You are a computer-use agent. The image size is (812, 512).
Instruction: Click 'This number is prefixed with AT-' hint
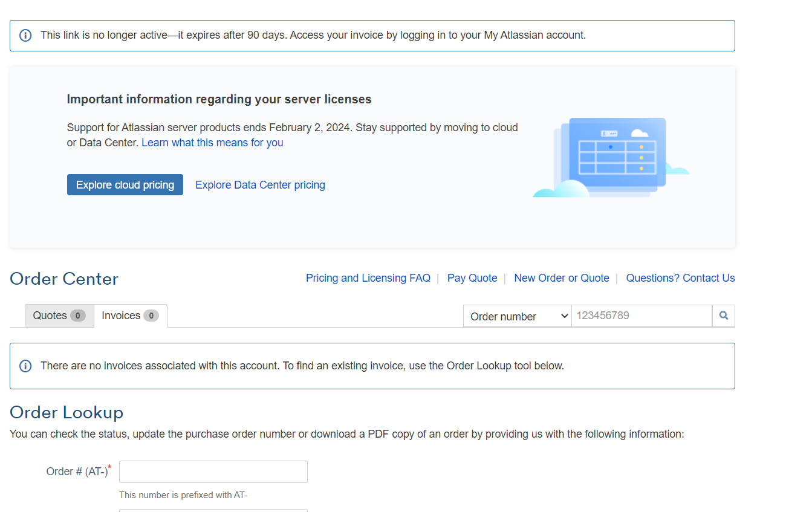183,495
